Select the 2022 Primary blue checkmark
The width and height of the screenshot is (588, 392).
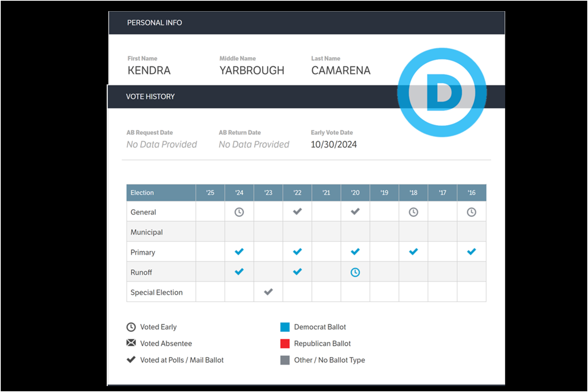[x=297, y=252]
